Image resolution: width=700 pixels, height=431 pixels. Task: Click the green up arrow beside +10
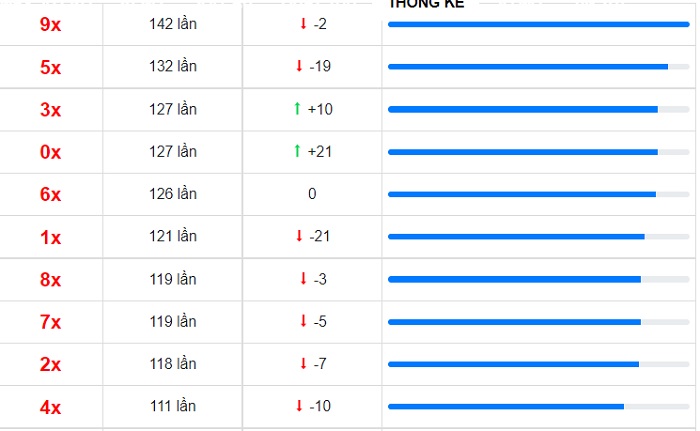(297, 109)
